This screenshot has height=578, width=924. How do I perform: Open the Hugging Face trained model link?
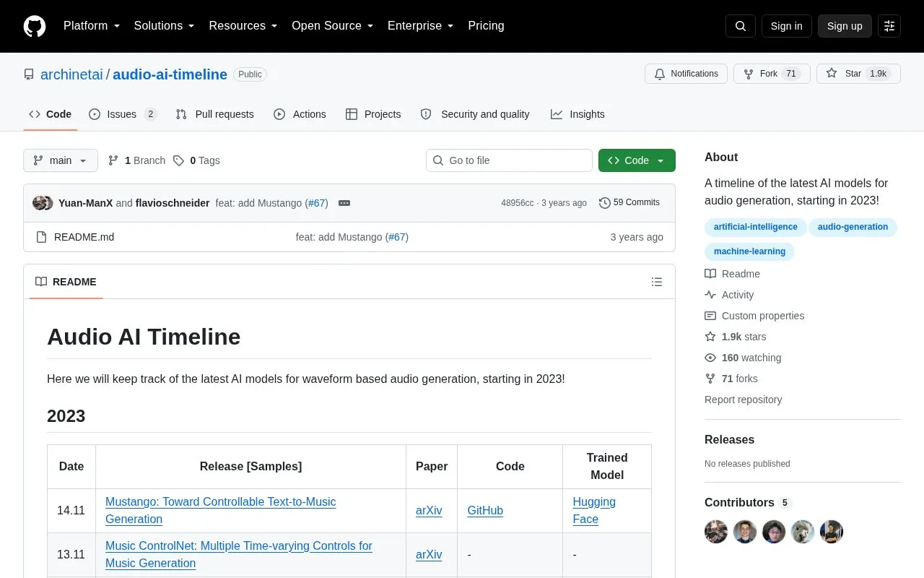tap(594, 510)
